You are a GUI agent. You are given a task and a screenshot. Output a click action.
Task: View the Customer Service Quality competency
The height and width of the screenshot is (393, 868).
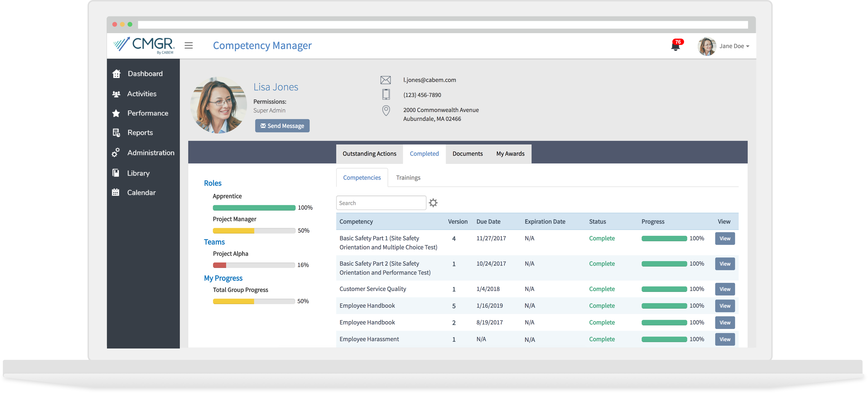click(725, 289)
